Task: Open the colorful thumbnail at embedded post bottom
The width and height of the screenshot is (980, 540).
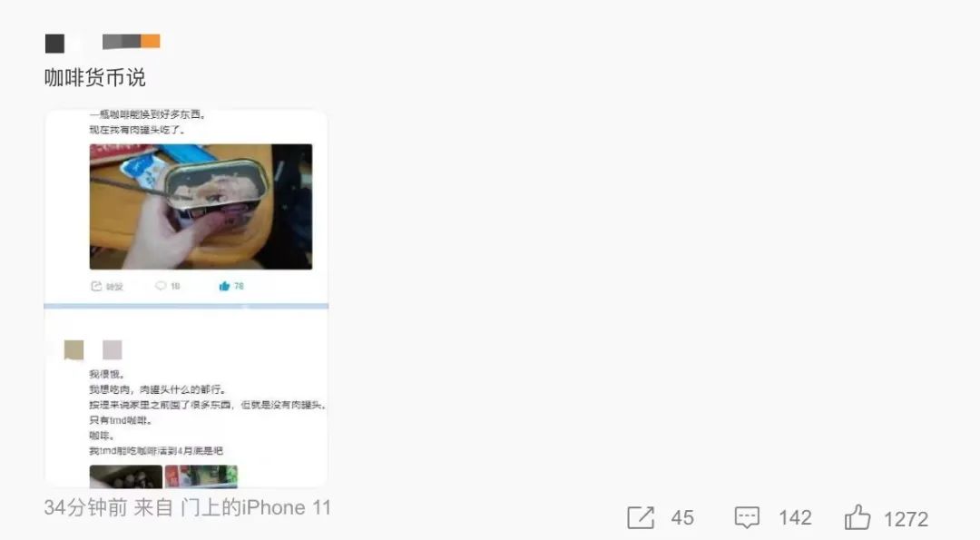Action: pyautogui.click(x=201, y=476)
